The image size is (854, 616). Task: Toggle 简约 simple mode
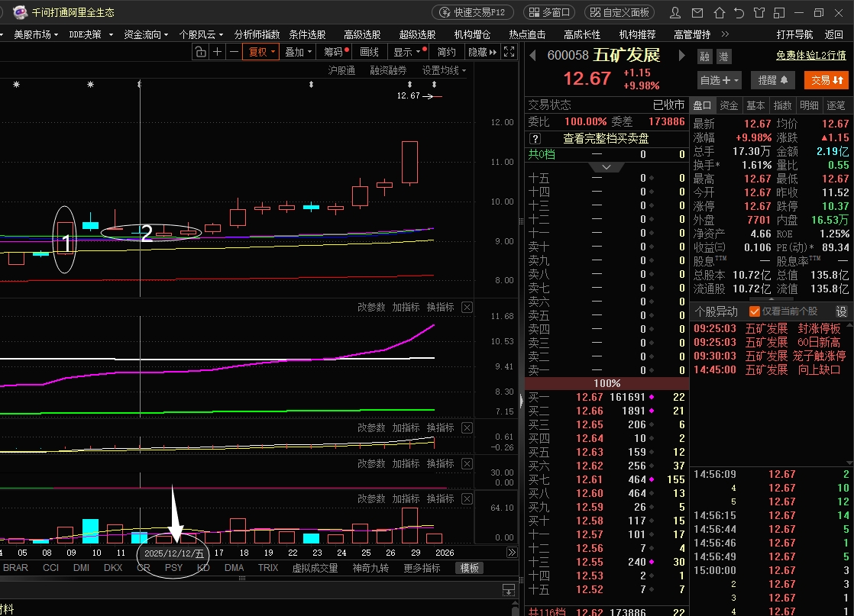(447, 52)
